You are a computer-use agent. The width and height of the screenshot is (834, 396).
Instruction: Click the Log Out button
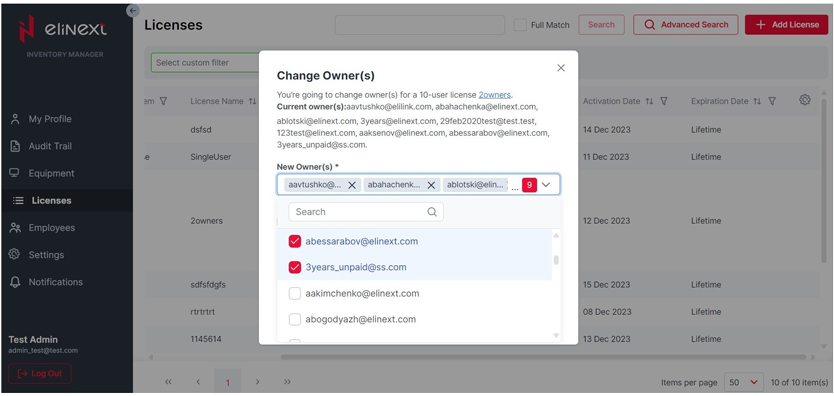point(40,373)
